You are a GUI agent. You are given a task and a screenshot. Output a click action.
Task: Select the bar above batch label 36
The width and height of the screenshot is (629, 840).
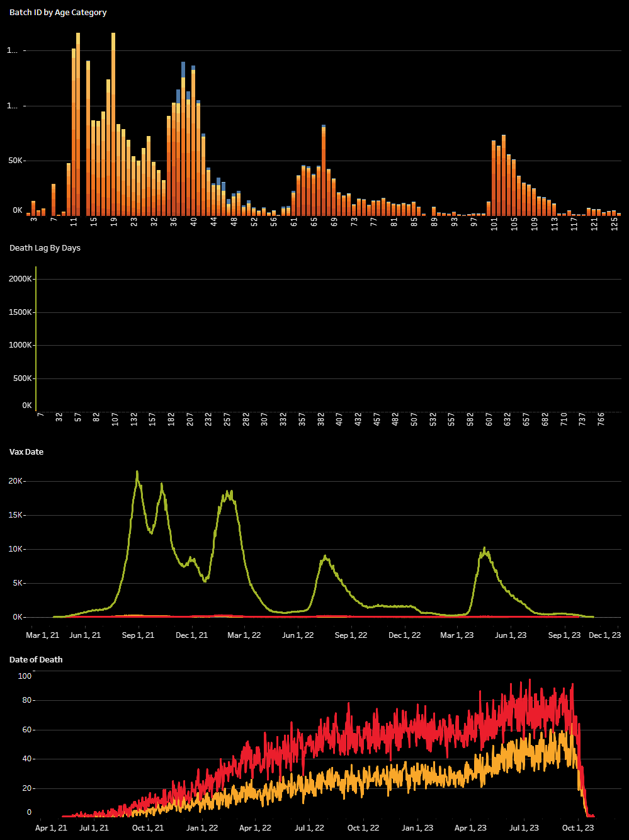[x=174, y=159]
